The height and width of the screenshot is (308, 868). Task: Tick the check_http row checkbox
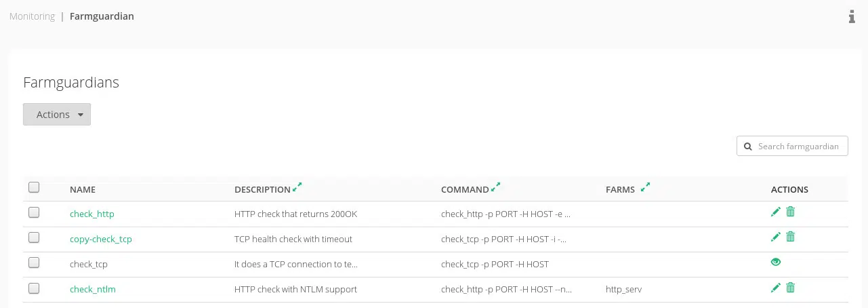coord(34,213)
